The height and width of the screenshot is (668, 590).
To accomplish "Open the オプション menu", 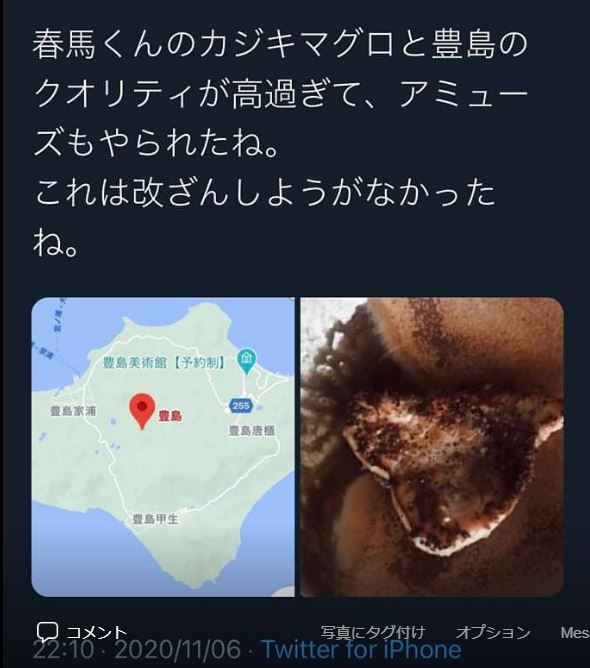I will click(x=493, y=632).
